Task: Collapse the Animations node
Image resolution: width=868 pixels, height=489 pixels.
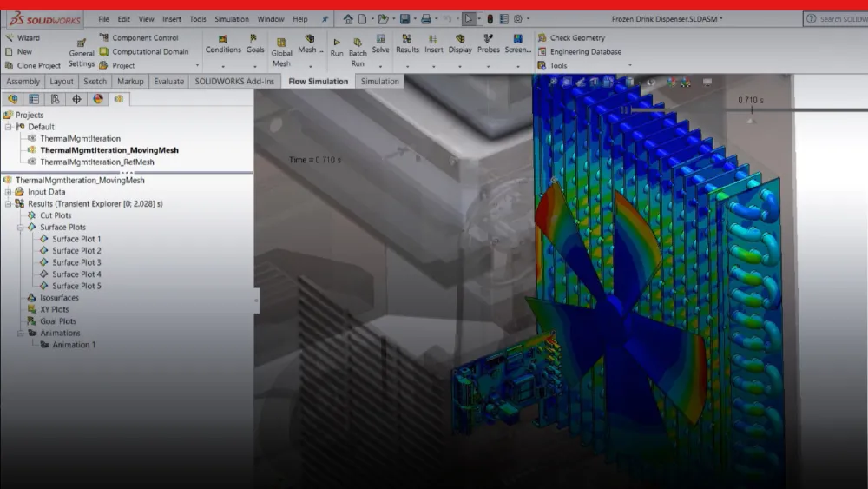Action: [x=21, y=334]
